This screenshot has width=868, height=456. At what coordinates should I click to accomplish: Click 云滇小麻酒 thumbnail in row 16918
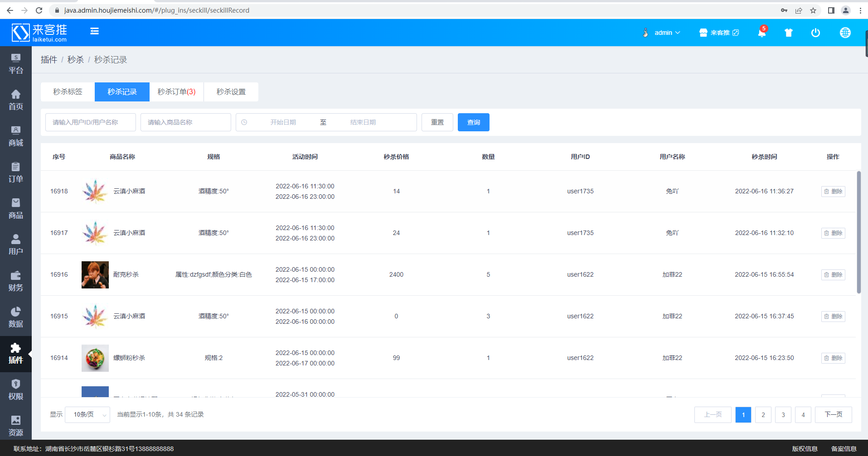click(95, 192)
